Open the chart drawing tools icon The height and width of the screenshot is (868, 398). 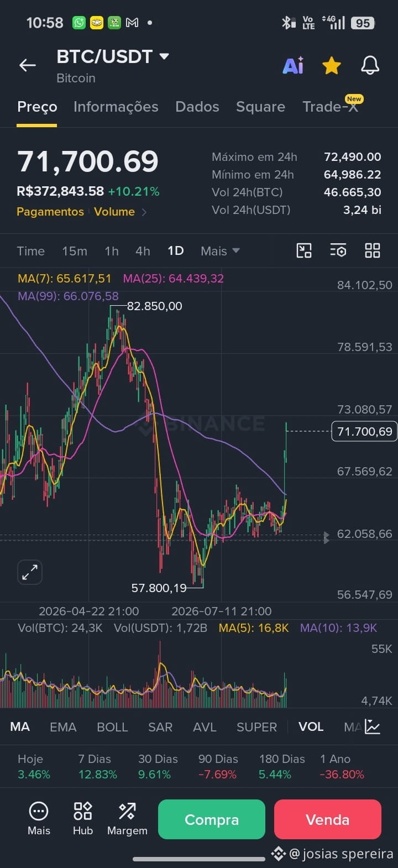(x=304, y=250)
